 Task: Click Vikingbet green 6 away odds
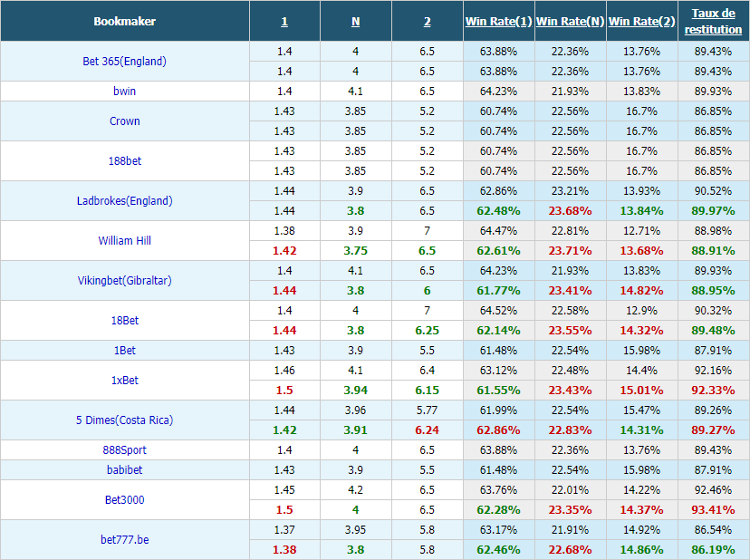coord(428,291)
